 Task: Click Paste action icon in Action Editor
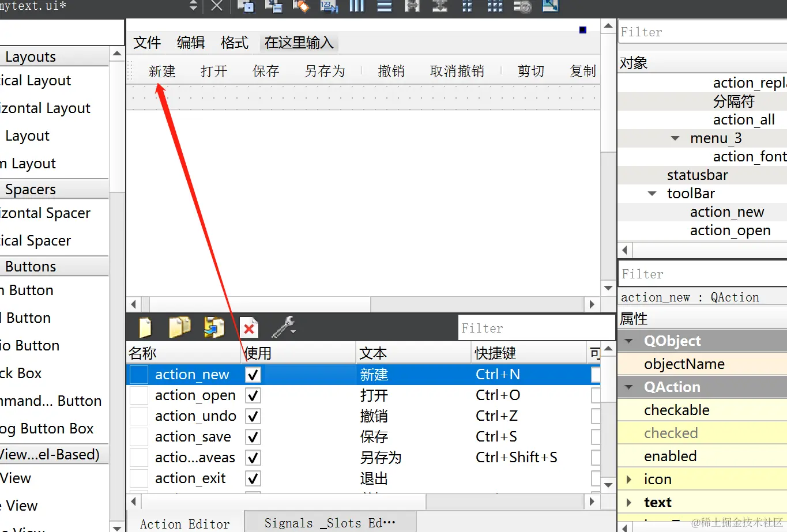tap(214, 327)
